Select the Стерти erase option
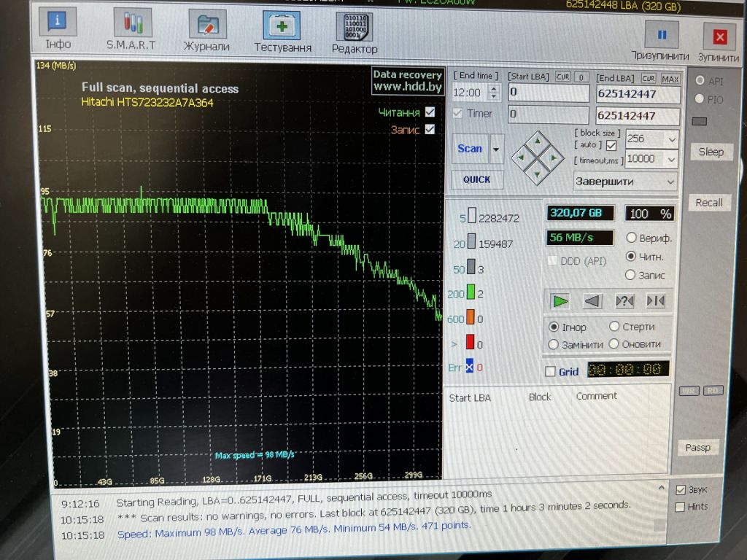 (x=614, y=326)
